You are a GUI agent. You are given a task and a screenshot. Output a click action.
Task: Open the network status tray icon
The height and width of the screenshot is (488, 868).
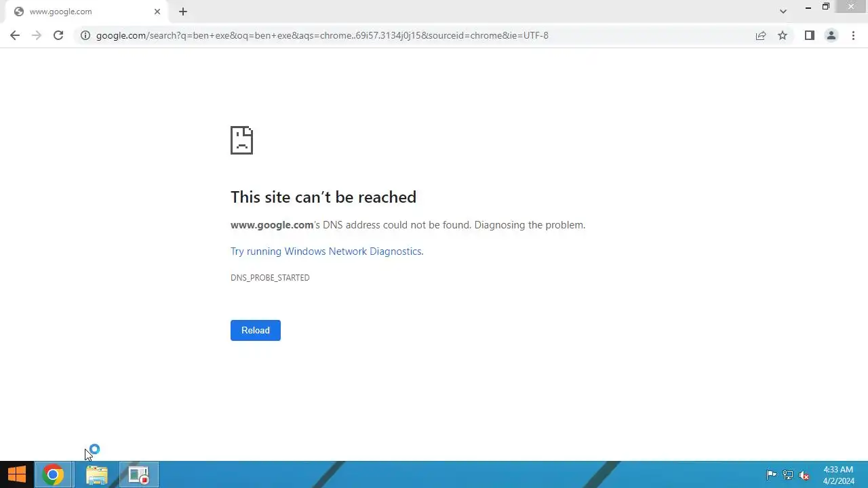tap(788, 475)
